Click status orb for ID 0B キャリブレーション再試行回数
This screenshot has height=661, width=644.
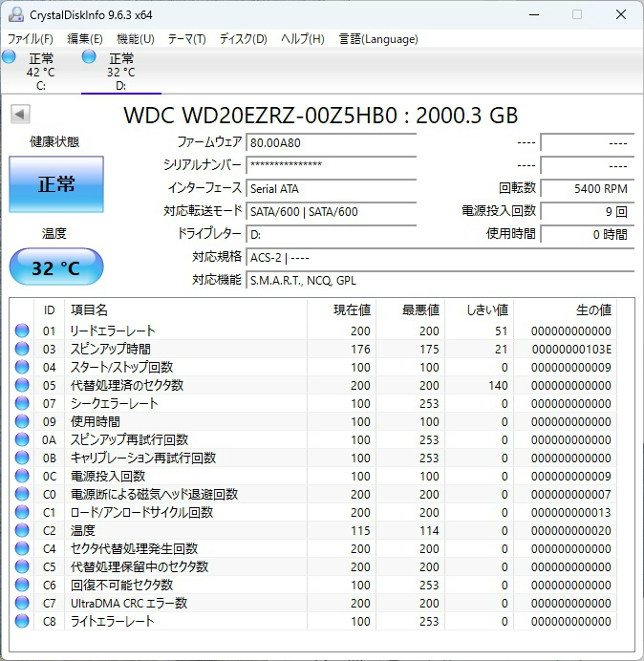tap(22, 458)
